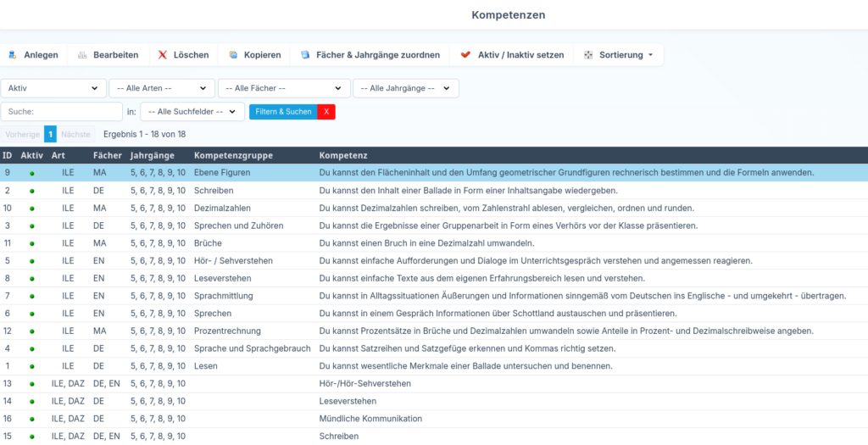Click the Anlegen icon in toolbar
The height and width of the screenshot is (445, 868).
coord(13,55)
